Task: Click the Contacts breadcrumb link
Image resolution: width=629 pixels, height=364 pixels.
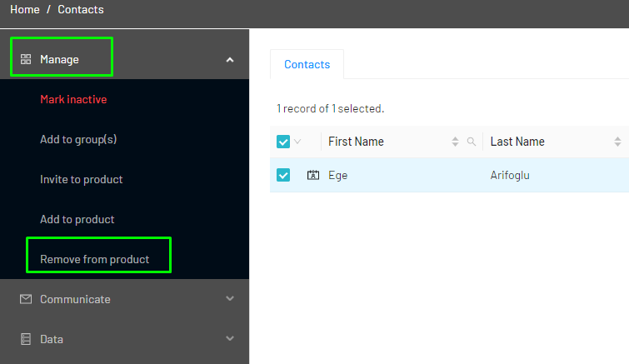Action: 81,10
